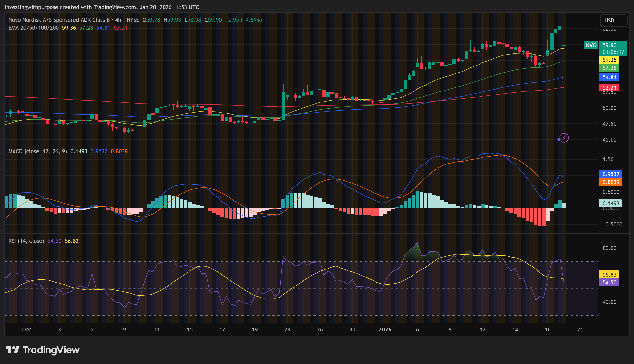The image size is (634, 364).
Task: Click the 0.1493 histogram value label
Action: pos(610,203)
